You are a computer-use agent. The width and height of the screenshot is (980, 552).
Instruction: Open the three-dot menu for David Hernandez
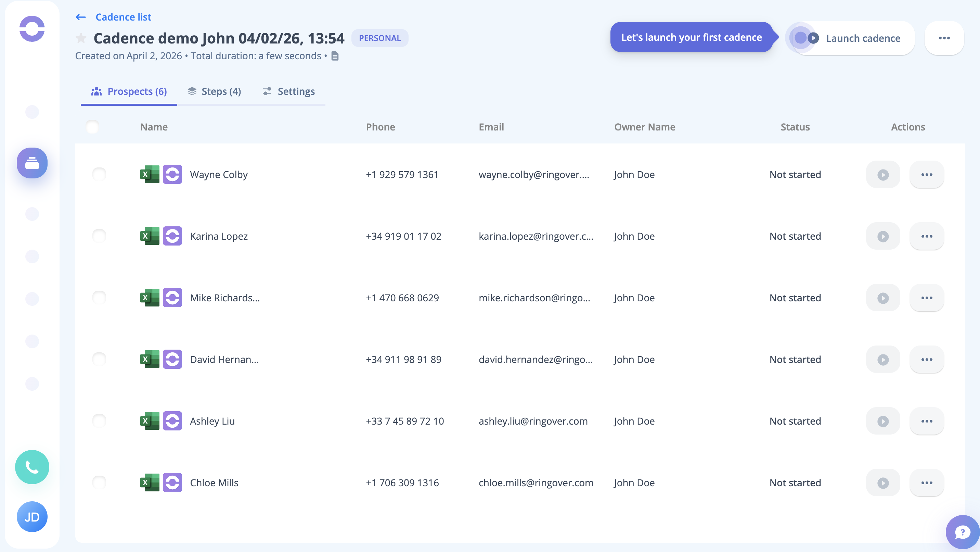pyautogui.click(x=926, y=359)
